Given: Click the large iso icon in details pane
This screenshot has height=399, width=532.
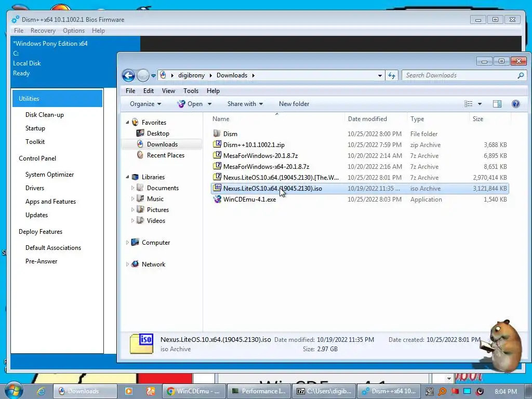Looking at the screenshot, I should tap(141, 344).
